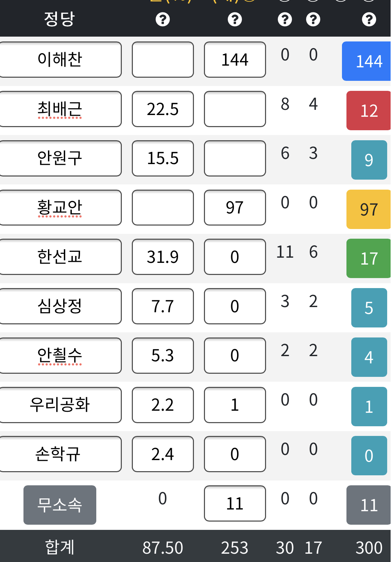Click help icon under third header column

pos(235,19)
